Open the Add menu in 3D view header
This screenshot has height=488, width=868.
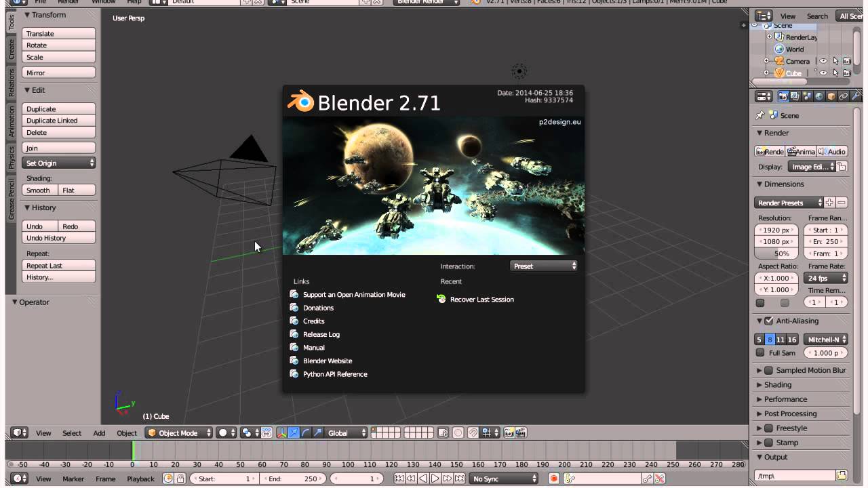coord(99,433)
